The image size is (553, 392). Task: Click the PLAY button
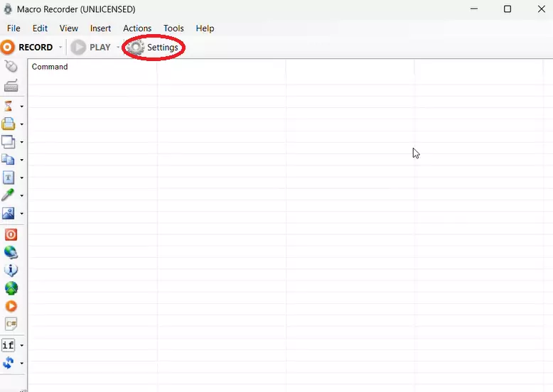click(x=91, y=47)
